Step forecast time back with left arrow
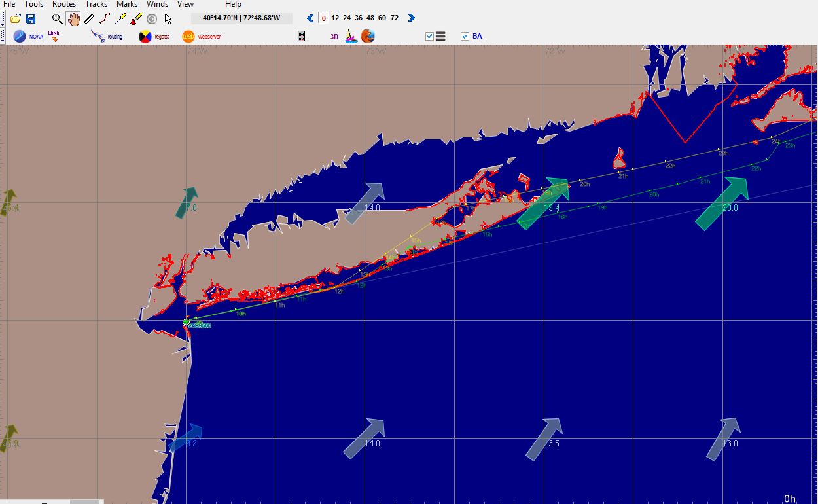 [x=311, y=18]
